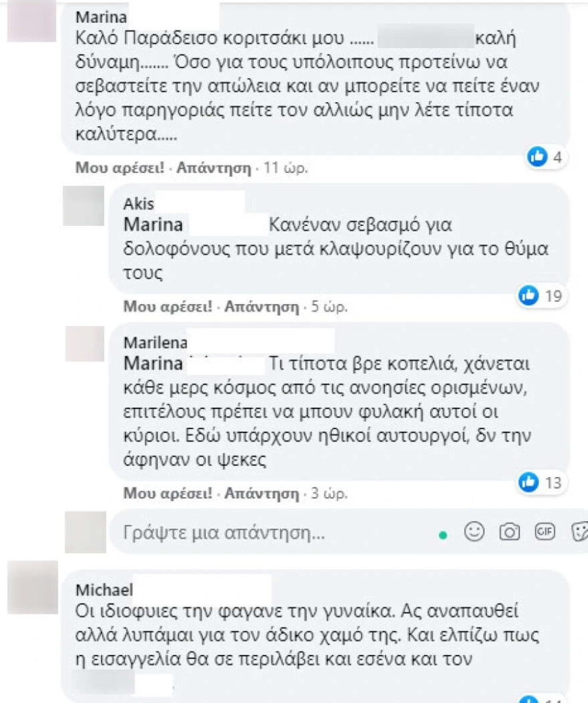The height and width of the screenshot is (703, 588).
Task: Reply to Akis's comment via Απάντηση
Action: click(261, 307)
